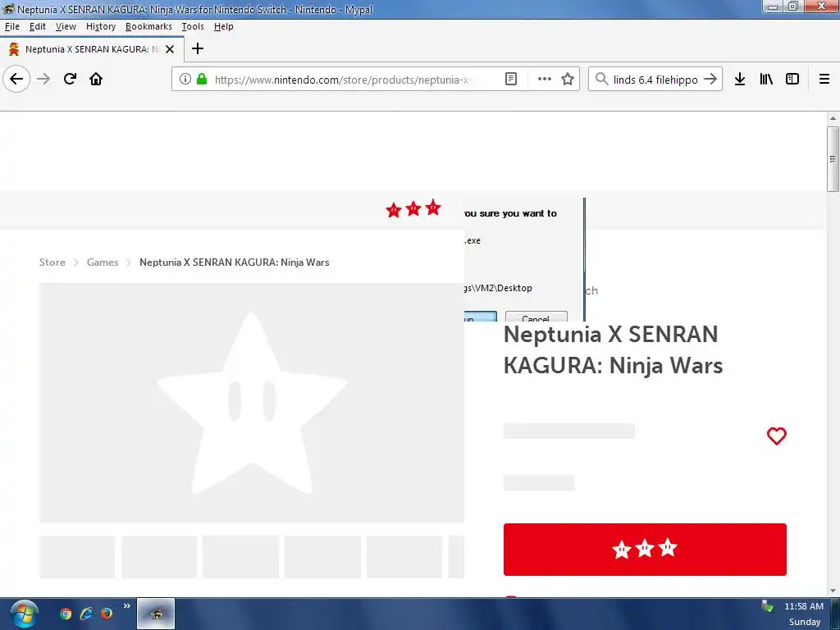Click the green padlock security icon
The height and width of the screenshot is (630, 840).
[x=202, y=80]
